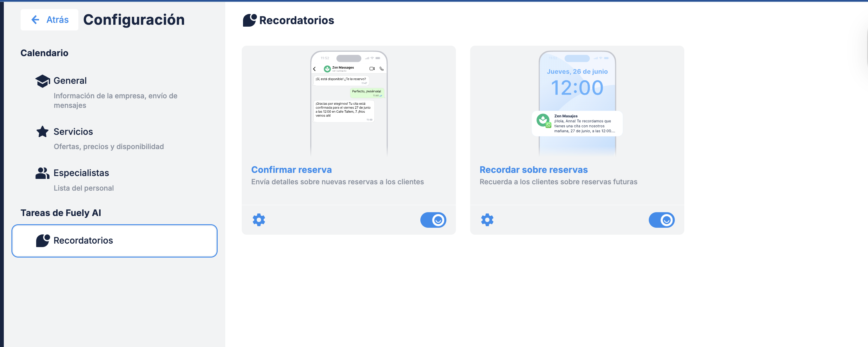The height and width of the screenshot is (347, 868).
Task: Click the Confirmar reserva title link
Action: tap(292, 170)
